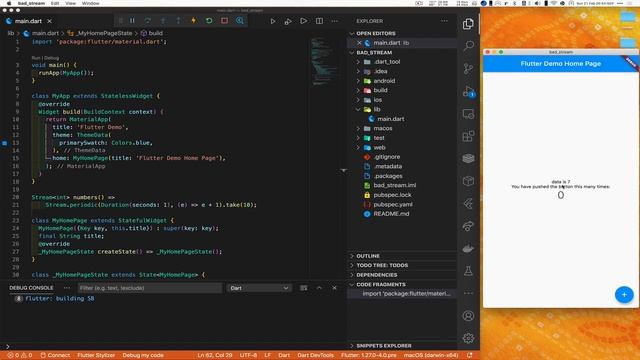Open the Search view in activity bar
Viewport: 640px width, 360px height.
468,46
